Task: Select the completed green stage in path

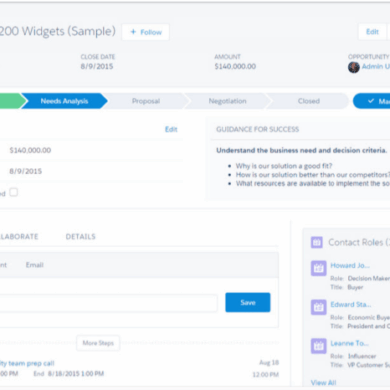Action: click(13, 101)
